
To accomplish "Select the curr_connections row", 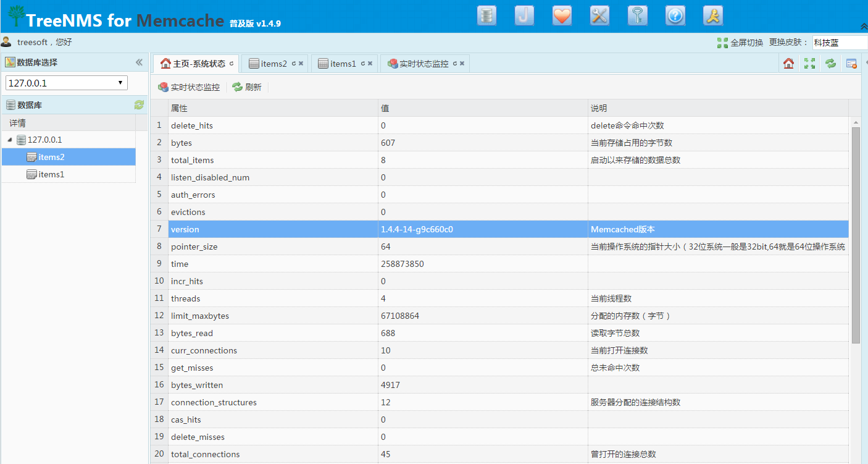I will pos(500,350).
